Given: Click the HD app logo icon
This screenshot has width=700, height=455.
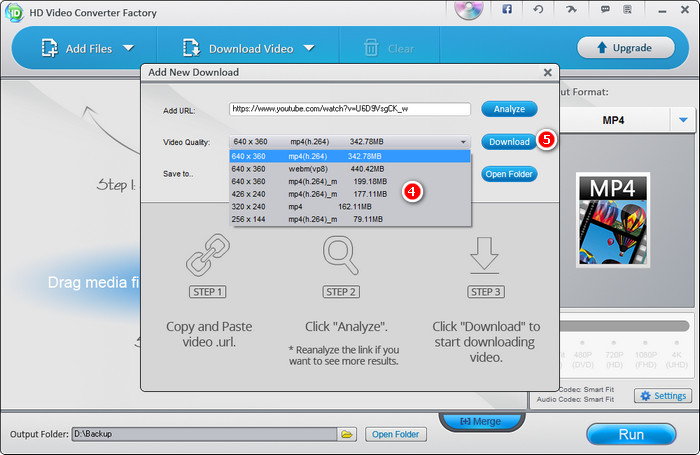Looking at the screenshot, I should 14,13.
